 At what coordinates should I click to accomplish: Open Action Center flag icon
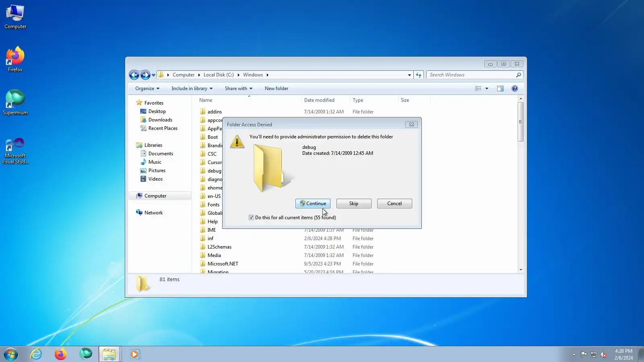[584, 354]
